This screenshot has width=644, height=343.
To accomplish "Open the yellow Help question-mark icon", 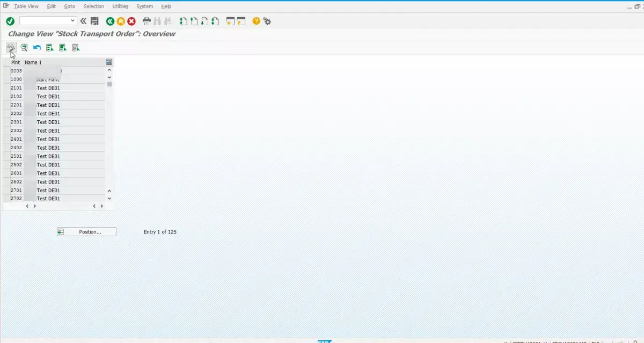I will click(x=257, y=21).
